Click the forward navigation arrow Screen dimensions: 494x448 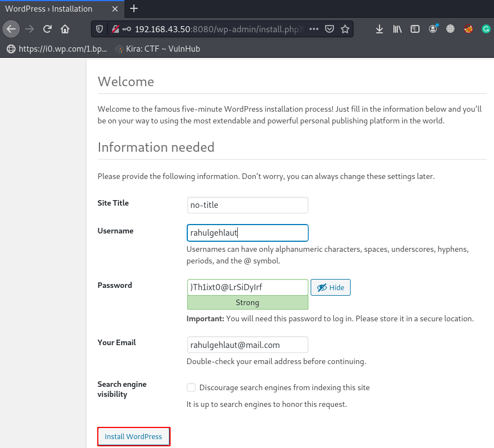pyautogui.click(x=29, y=29)
